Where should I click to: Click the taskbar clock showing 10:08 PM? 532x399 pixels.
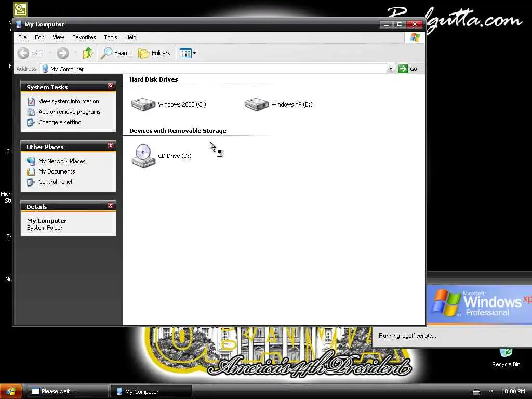(x=513, y=391)
